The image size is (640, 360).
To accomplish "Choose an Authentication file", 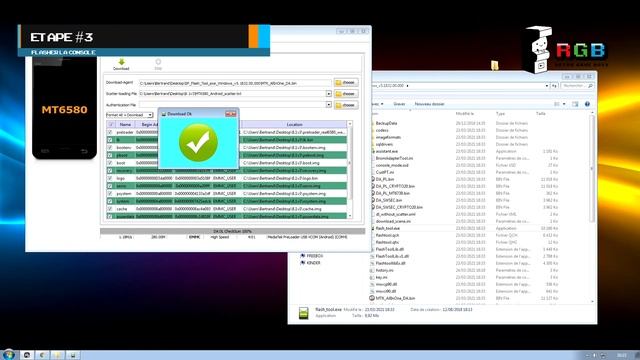I will (x=346, y=105).
